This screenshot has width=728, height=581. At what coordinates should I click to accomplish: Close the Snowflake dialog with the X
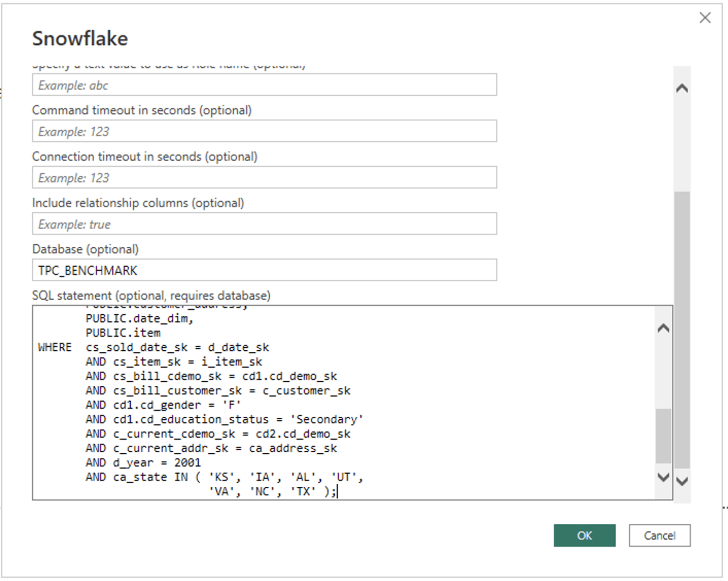click(x=705, y=18)
